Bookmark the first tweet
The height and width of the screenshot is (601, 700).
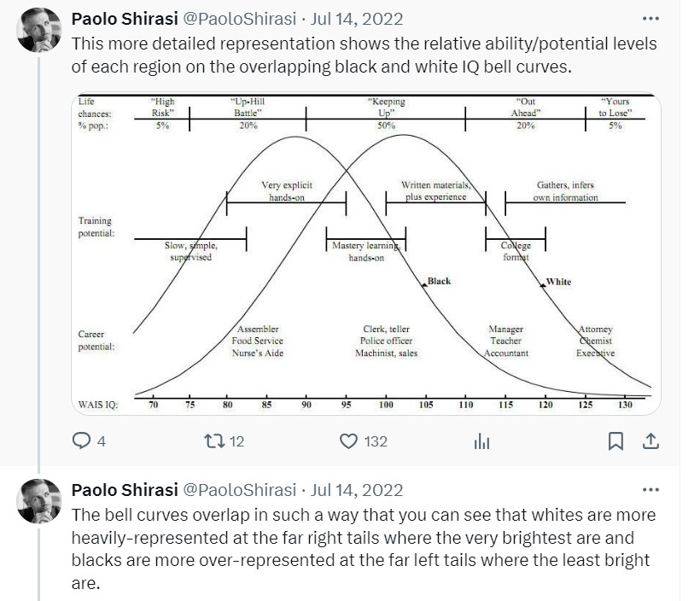[615, 441]
